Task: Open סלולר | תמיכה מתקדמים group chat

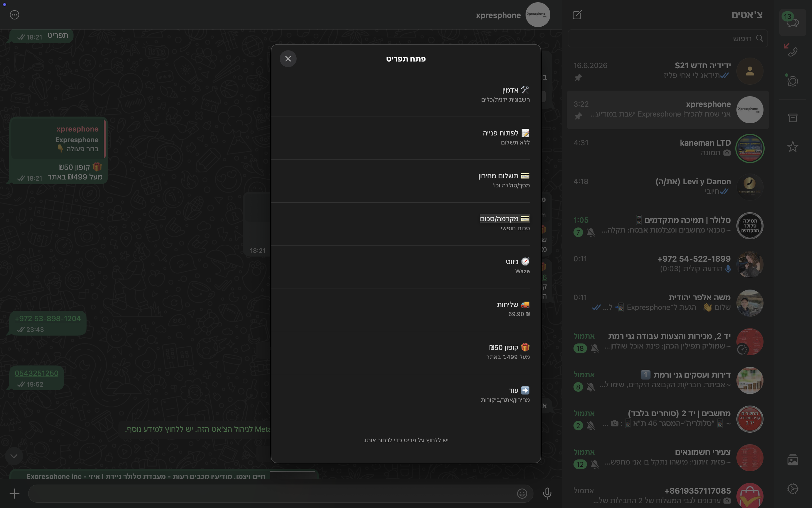Action: 668,225
